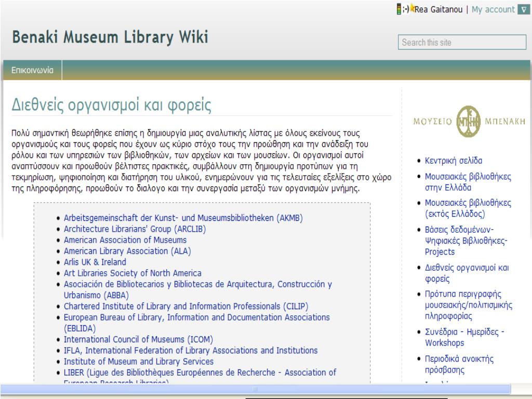Open the IFLA International Federation link
This screenshot has width=532, height=399.
pyautogui.click(x=191, y=351)
